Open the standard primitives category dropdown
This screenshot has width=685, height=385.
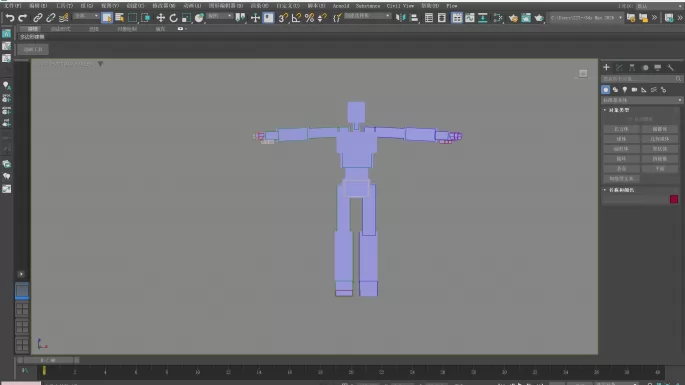tap(642, 100)
